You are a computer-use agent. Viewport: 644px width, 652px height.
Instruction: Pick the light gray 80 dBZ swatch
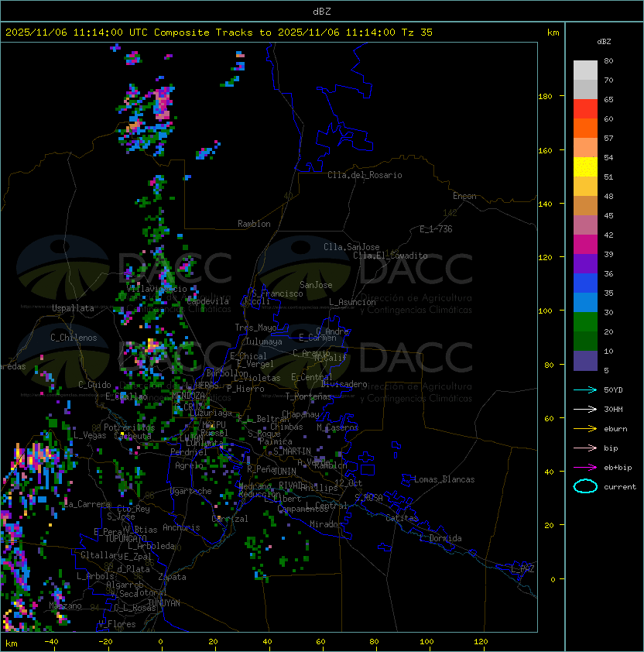585,70
